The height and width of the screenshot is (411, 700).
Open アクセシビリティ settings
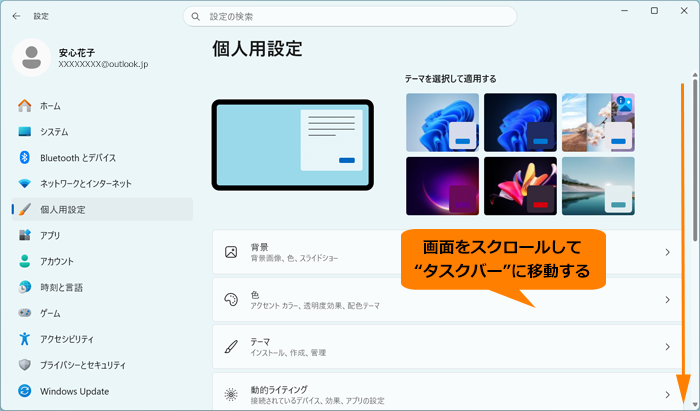click(102, 339)
